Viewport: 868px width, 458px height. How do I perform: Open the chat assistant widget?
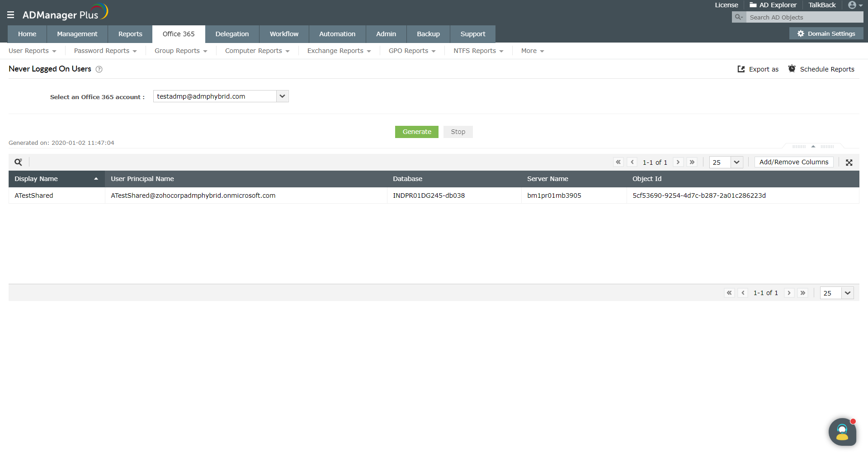coord(842,432)
